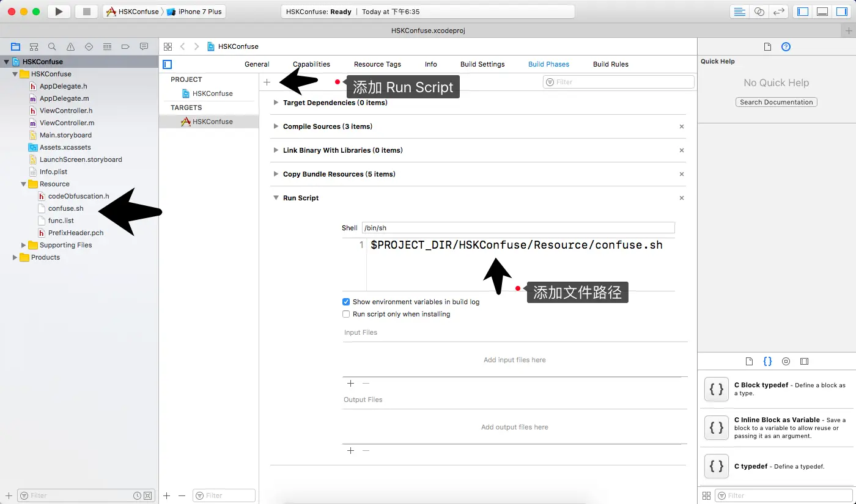Click the build phases Filter field
Viewport: 856px width, 504px height.
(619, 82)
